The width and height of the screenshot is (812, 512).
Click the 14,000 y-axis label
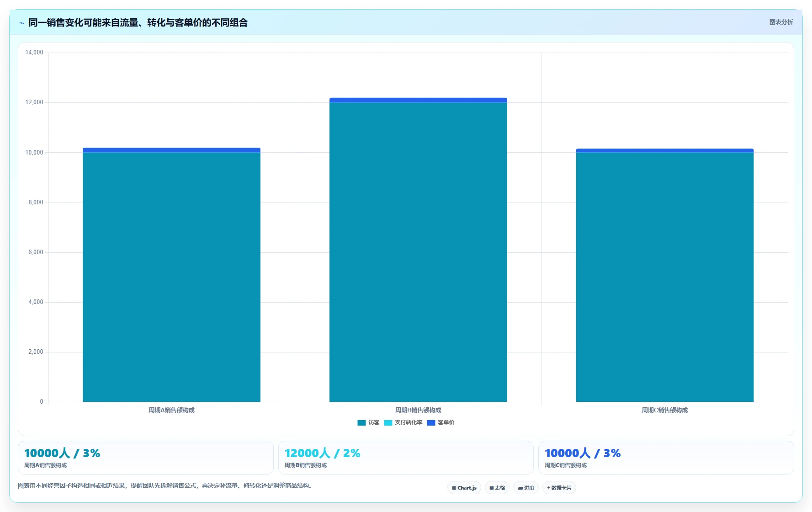click(34, 53)
